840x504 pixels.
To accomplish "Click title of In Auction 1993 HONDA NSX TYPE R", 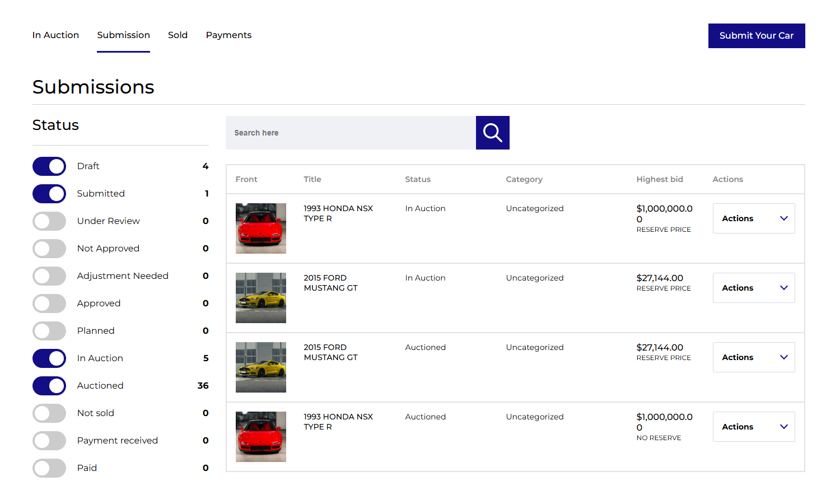I will tap(338, 213).
